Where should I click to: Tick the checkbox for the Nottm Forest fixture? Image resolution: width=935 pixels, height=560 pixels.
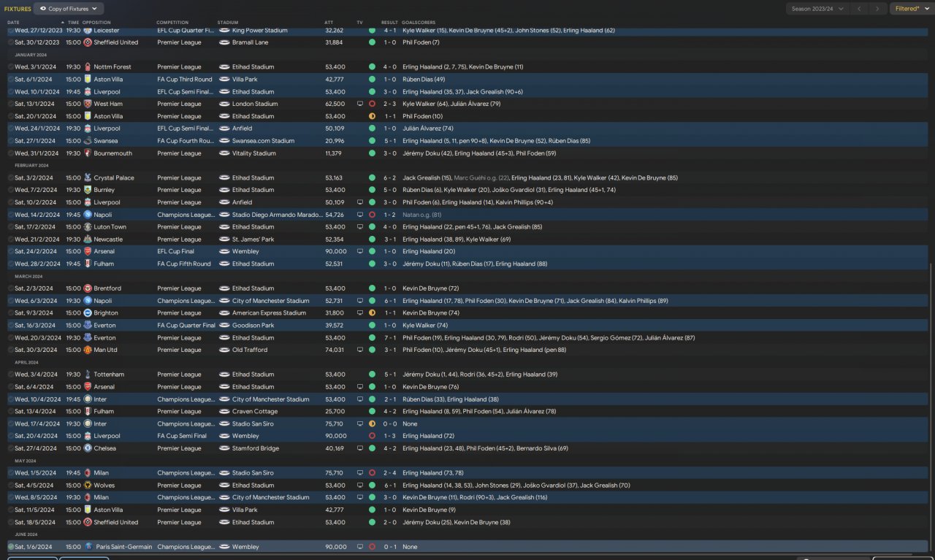point(11,67)
